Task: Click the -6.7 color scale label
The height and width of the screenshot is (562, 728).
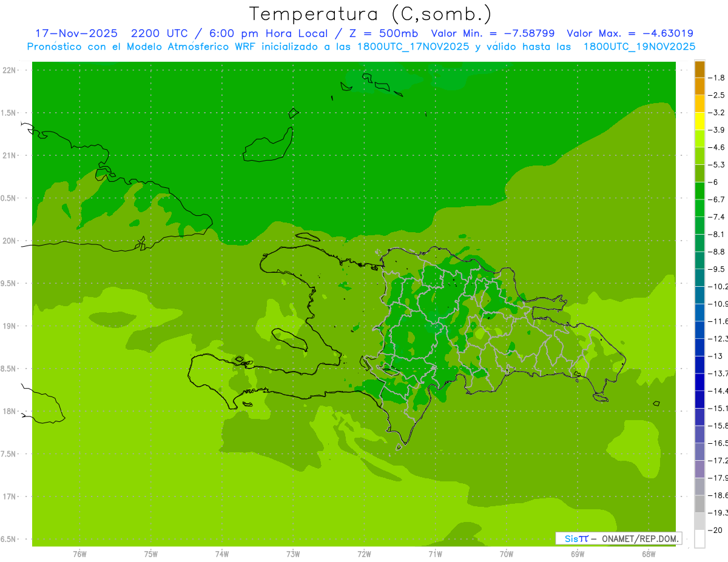Action: pos(716,199)
